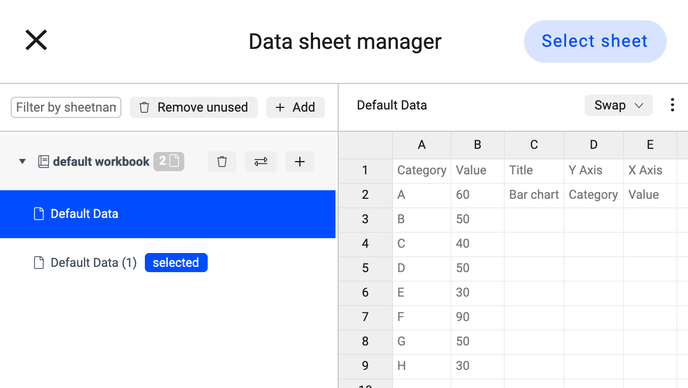
Task: Select column D header
Action: click(x=593, y=145)
